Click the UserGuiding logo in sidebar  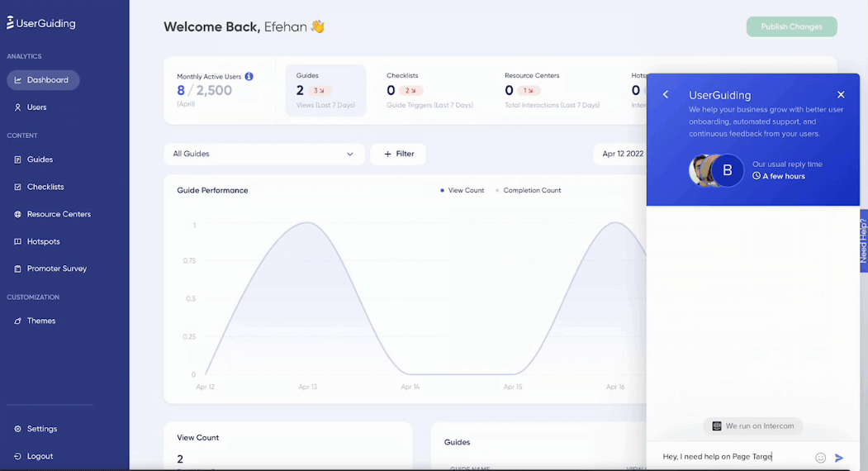click(41, 23)
